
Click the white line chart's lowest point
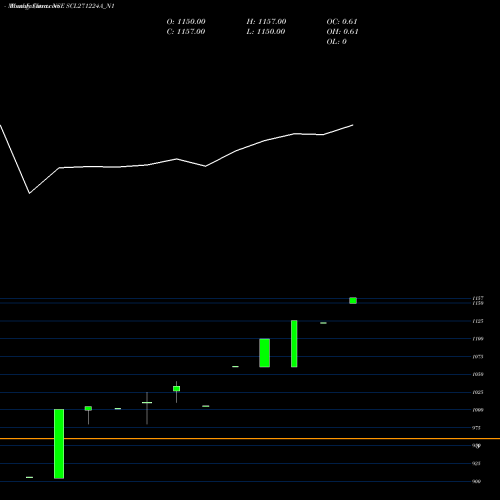coord(30,193)
